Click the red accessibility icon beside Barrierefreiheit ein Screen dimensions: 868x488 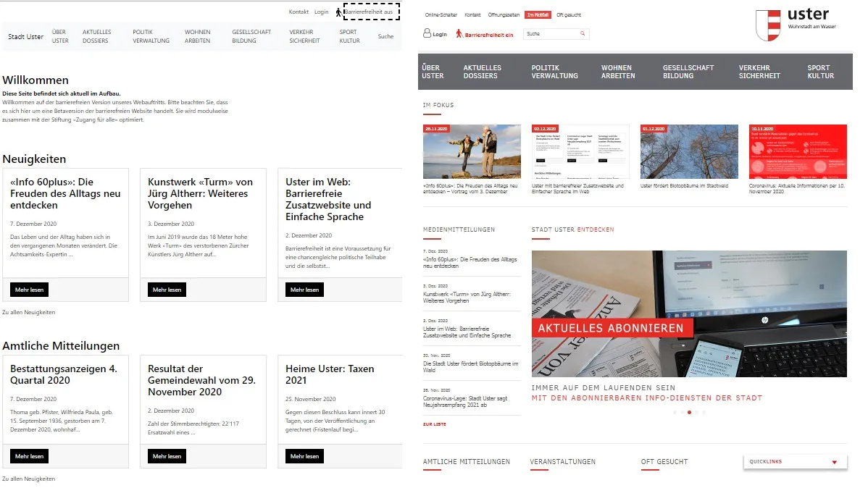459,34
